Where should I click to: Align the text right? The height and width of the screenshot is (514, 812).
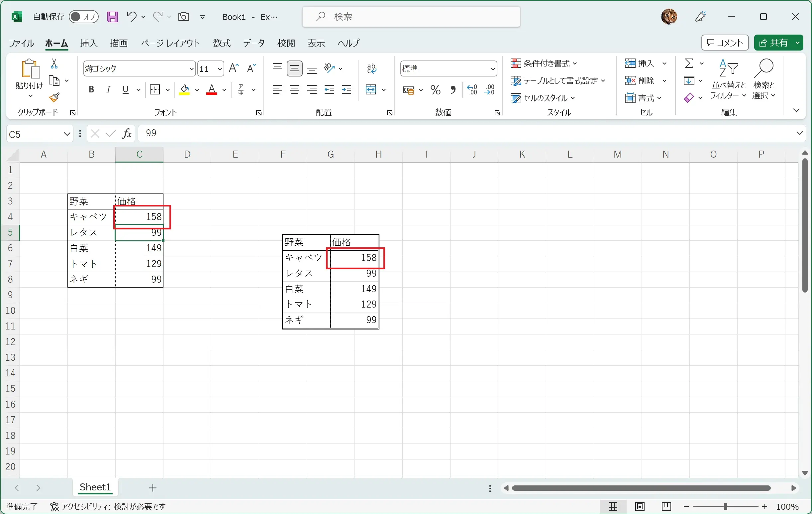pos(312,90)
